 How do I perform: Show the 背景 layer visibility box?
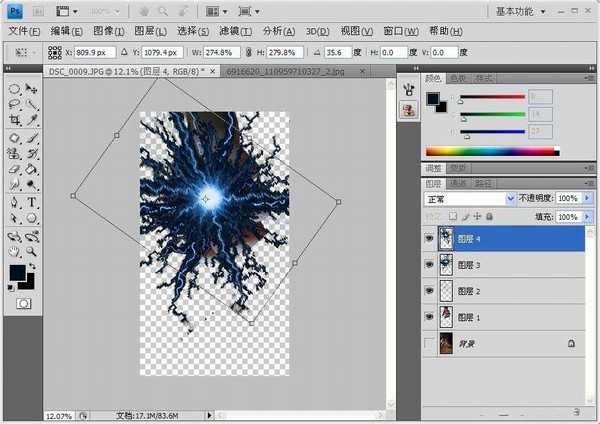click(430, 342)
